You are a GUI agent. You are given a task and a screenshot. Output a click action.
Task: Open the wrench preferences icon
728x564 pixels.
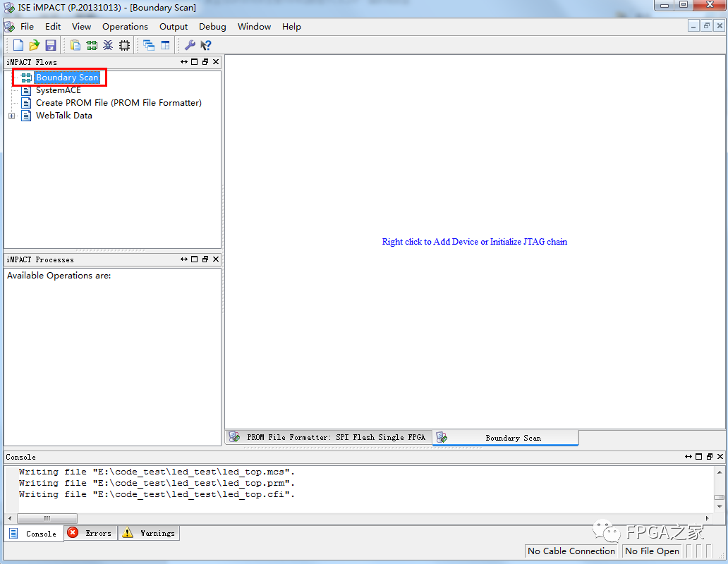[189, 44]
